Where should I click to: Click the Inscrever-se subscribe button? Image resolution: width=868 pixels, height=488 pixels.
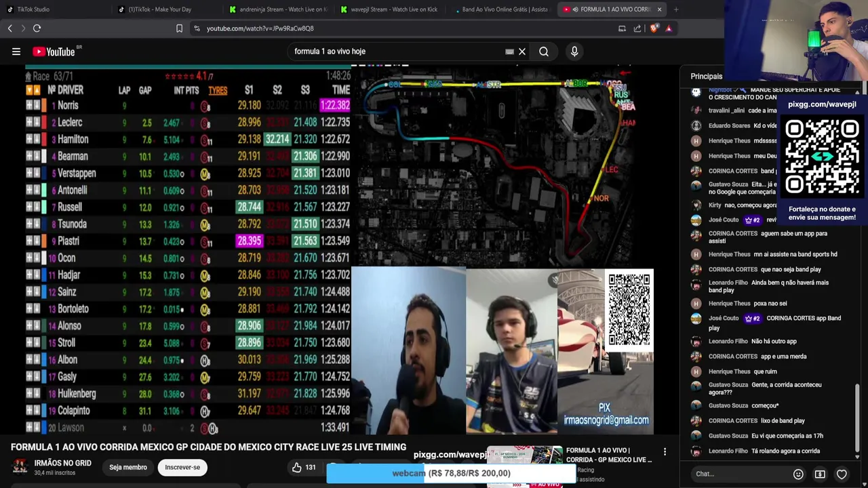tap(182, 467)
